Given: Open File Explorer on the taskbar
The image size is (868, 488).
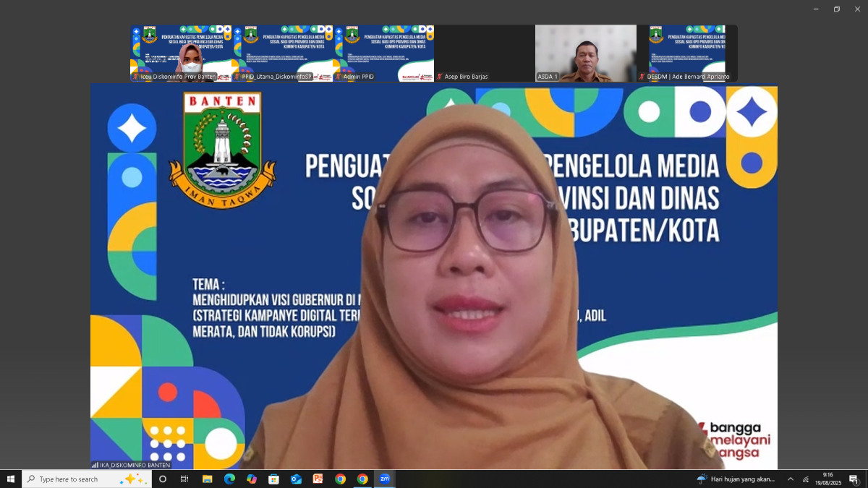Looking at the screenshot, I should click(207, 479).
